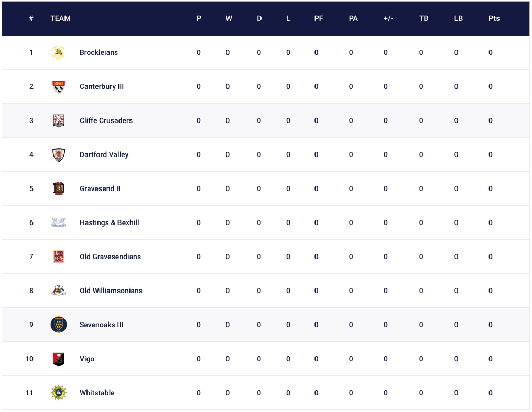This screenshot has width=532, height=412.
Task: Click the Dartford Valley crest icon
Action: click(59, 155)
